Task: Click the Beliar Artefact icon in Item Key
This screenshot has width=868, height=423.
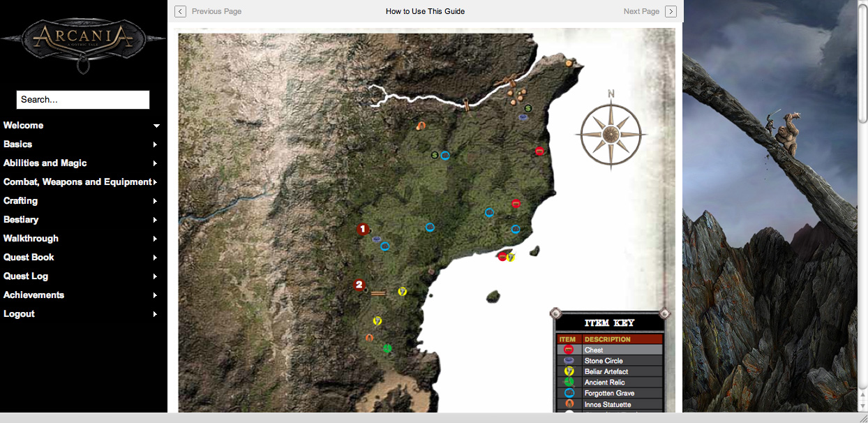Action: (569, 371)
